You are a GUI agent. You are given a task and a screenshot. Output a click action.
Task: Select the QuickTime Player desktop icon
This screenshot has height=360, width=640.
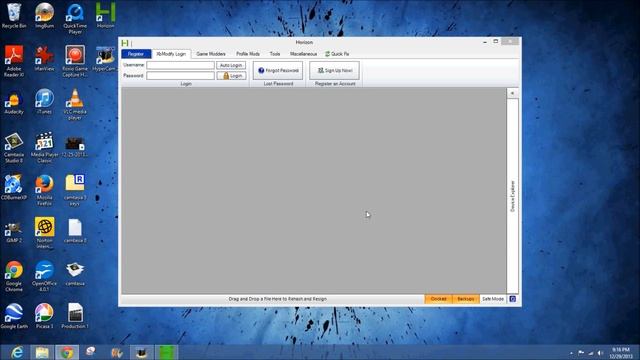[75, 19]
